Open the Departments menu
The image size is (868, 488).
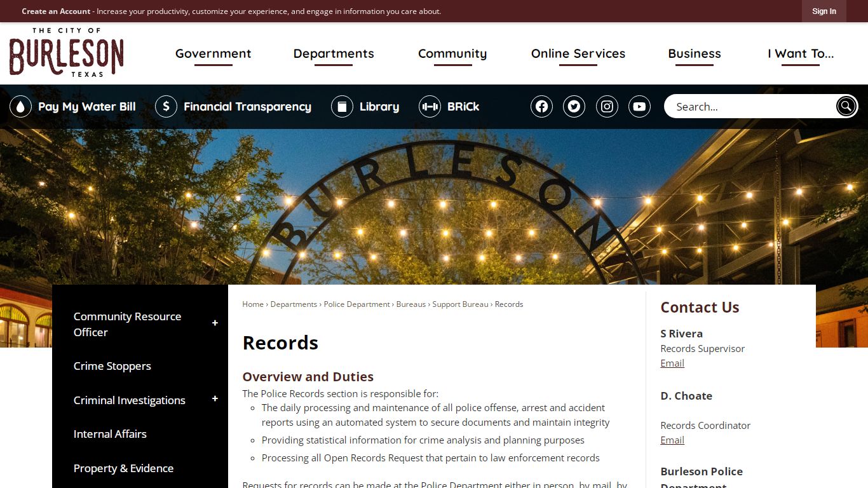pyautogui.click(x=334, y=54)
